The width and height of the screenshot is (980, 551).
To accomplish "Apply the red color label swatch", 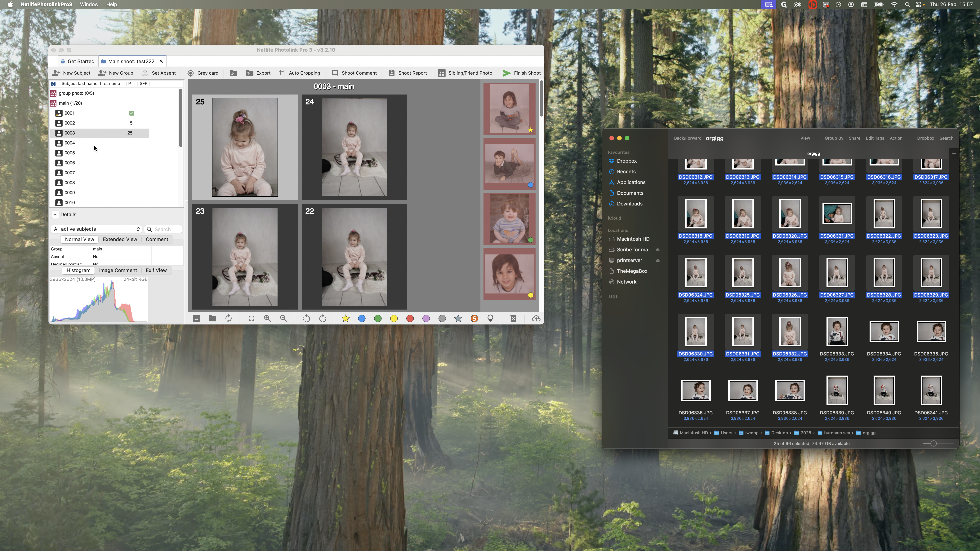I will tap(410, 318).
